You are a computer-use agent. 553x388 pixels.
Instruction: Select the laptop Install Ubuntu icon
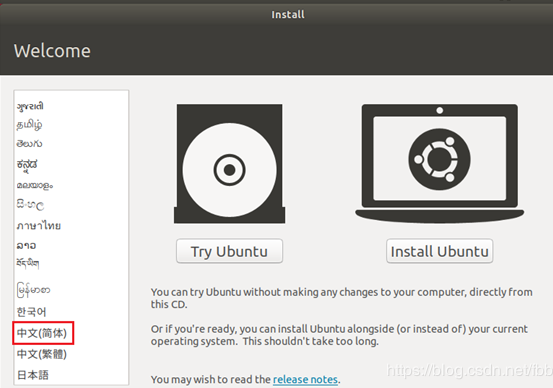(439, 163)
